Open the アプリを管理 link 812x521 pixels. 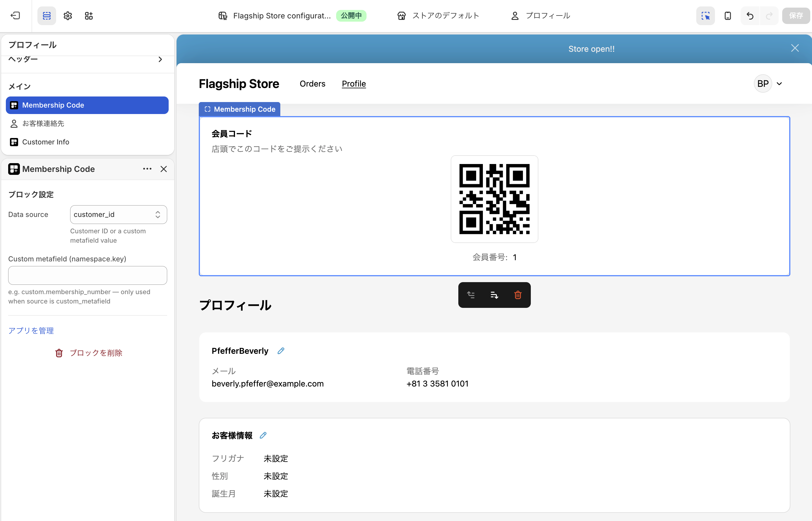(x=31, y=331)
